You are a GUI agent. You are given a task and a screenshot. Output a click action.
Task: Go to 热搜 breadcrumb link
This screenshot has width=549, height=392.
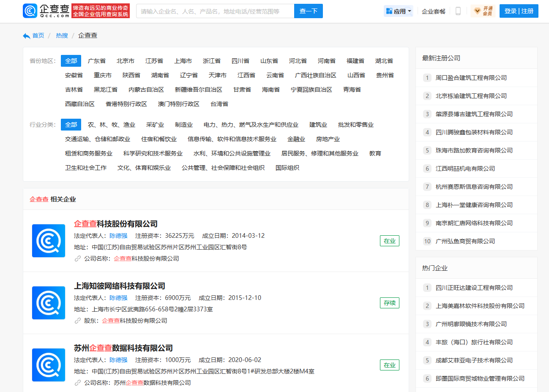point(62,35)
